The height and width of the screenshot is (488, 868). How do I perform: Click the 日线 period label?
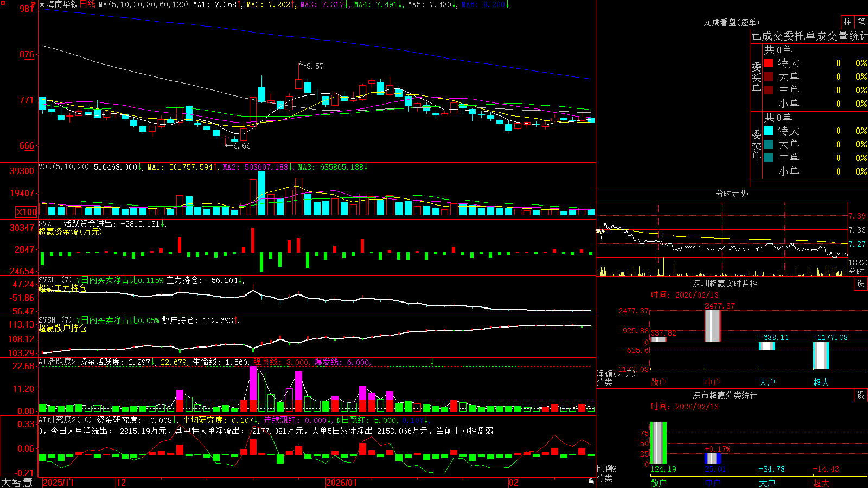click(x=87, y=4)
